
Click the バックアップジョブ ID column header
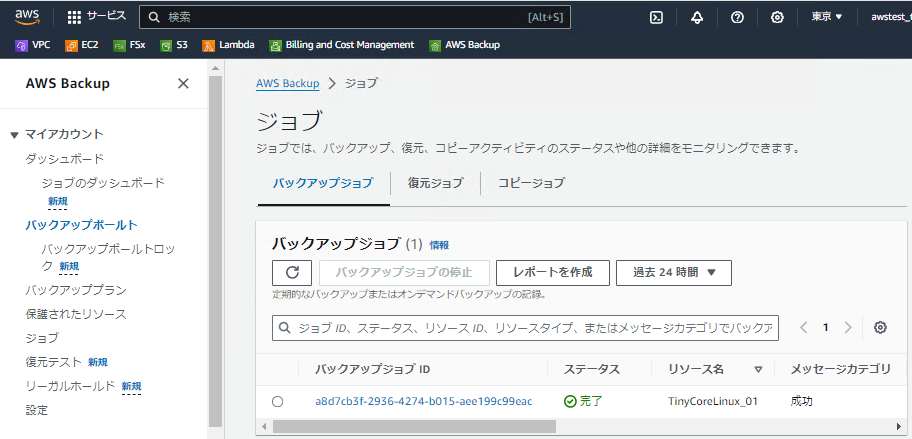pos(372,369)
